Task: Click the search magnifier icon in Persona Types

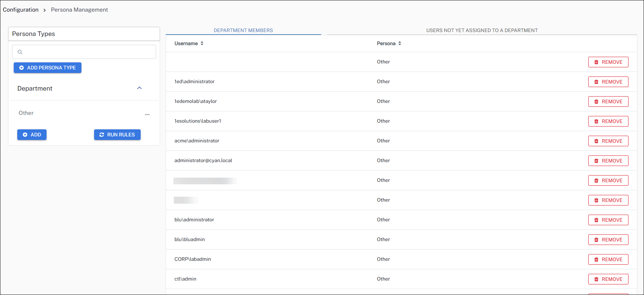Action: (20, 52)
